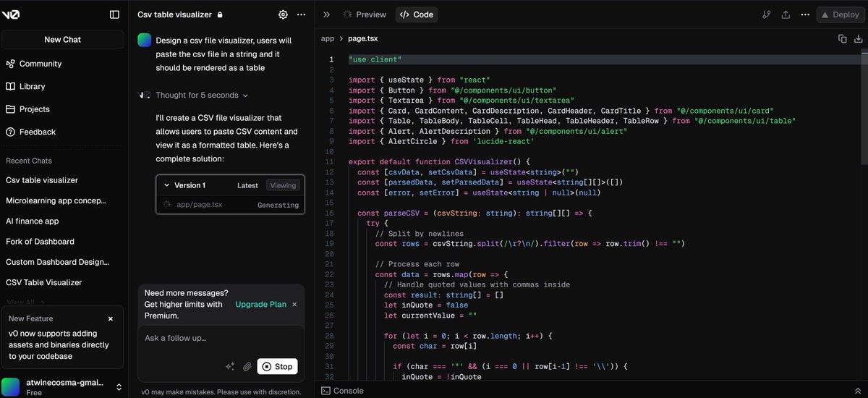This screenshot has width=868, height=398.
Task: Click the Community icon in sidebar
Action: 10,64
